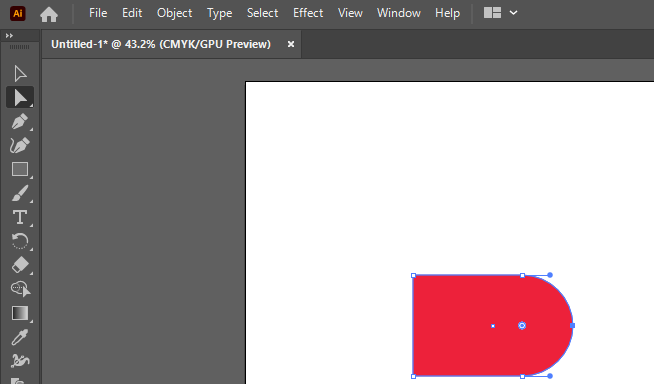Select the Curvature tool
Image resolution: width=654 pixels, height=384 pixels.
click(x=20, y=146)
